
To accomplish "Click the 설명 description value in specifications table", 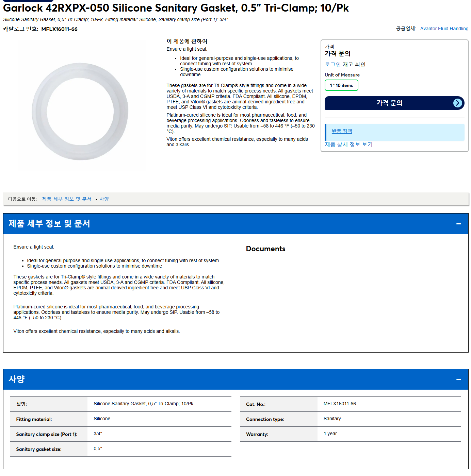I will [144, 404].
